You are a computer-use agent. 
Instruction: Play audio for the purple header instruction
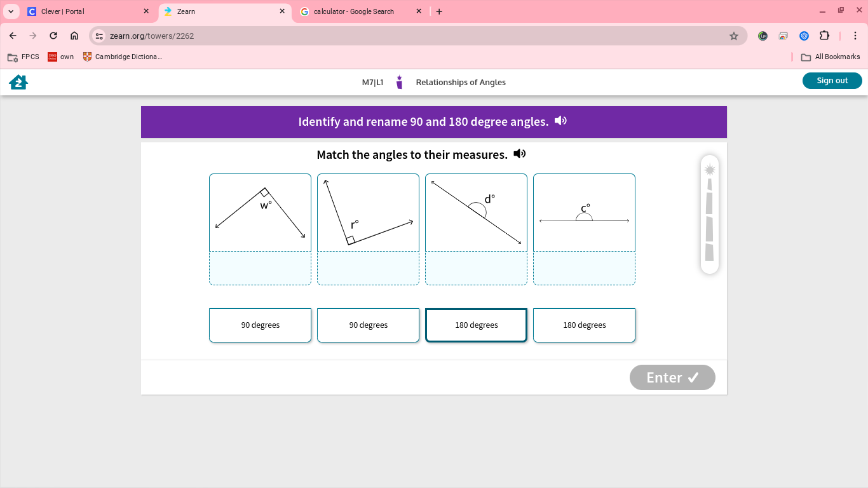560,121
